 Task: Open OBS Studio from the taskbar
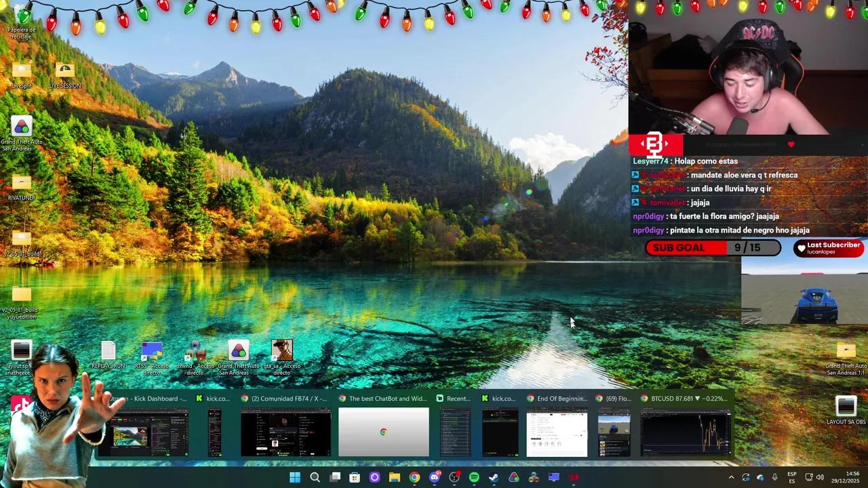[x=454, y=478]
